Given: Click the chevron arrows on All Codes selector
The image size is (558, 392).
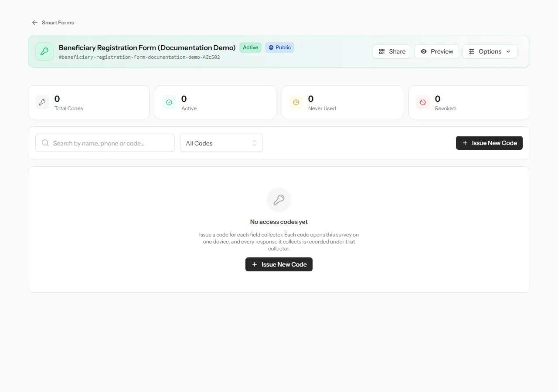Looking at the screenshot, I should point(255,143).
